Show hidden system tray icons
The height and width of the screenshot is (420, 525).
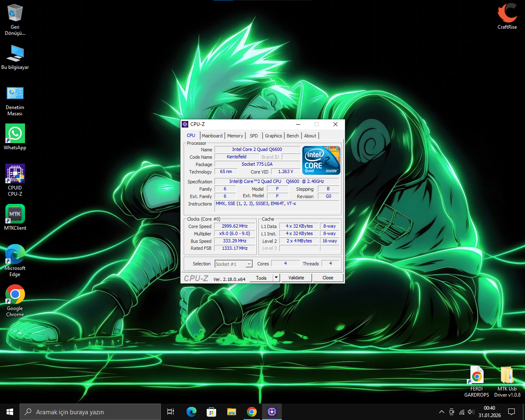[x=442, y=412]
